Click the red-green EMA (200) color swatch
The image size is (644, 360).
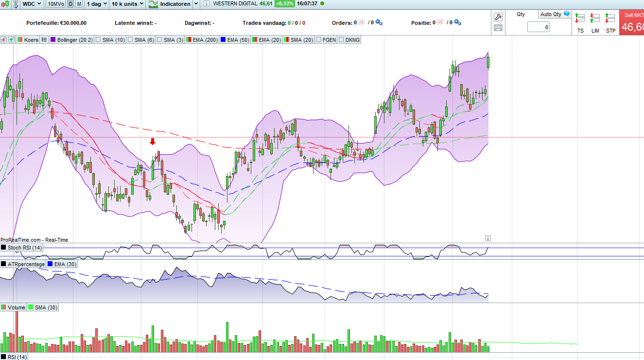click(188, 40)
